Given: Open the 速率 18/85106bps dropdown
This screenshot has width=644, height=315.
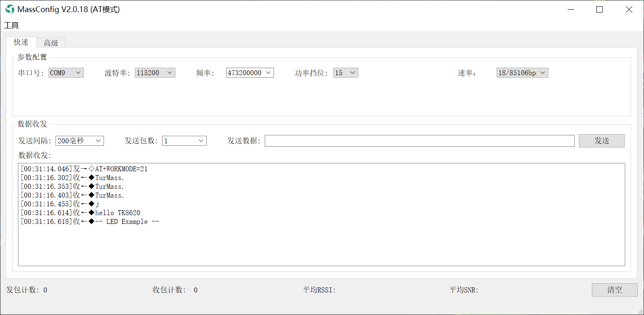Looking at the screenshot, I should coord(522,73).
